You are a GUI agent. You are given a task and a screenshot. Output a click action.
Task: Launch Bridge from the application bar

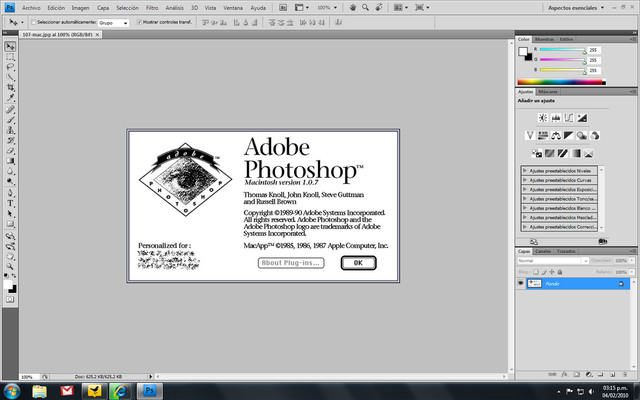(x=283, y=7)
